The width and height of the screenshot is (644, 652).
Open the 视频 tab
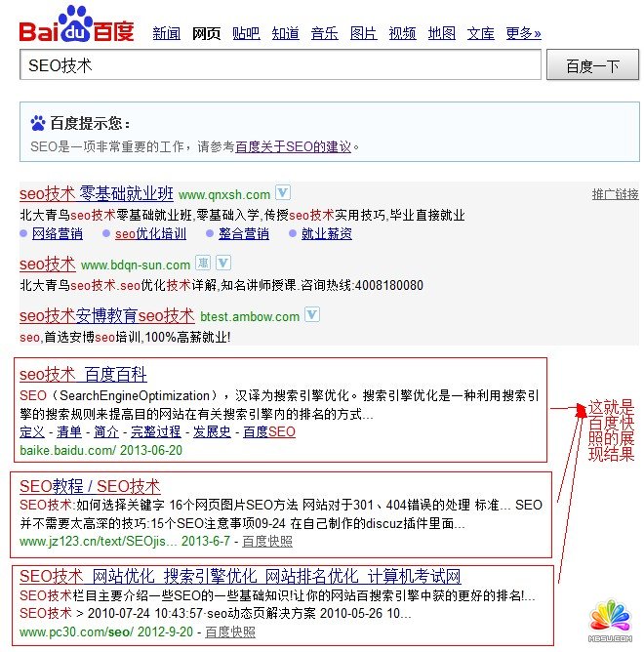(x=402, y=33)
